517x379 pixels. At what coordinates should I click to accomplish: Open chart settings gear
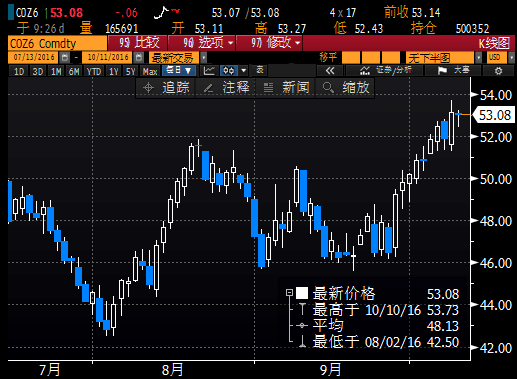click(x=498, y=71)
